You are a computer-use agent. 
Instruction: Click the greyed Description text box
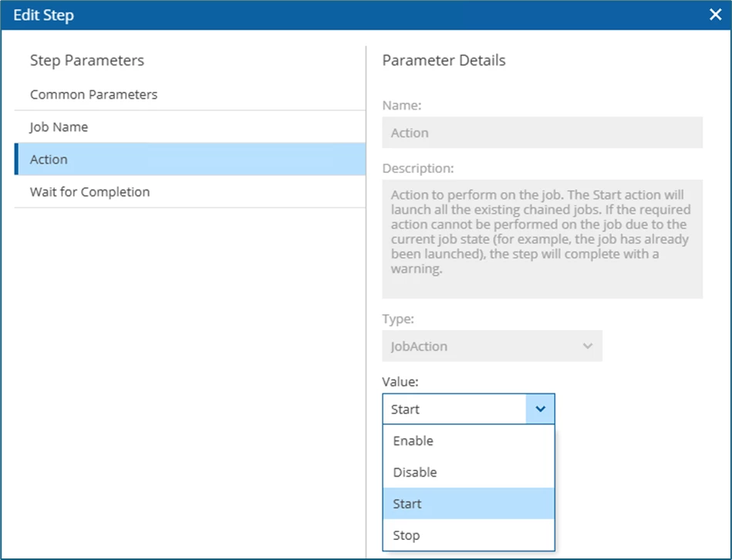pos(541,237)
